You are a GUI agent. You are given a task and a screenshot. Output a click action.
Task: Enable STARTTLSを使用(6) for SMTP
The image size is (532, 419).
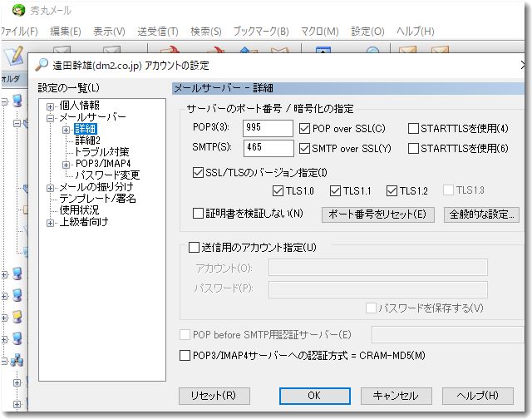[x=413, y=148]
